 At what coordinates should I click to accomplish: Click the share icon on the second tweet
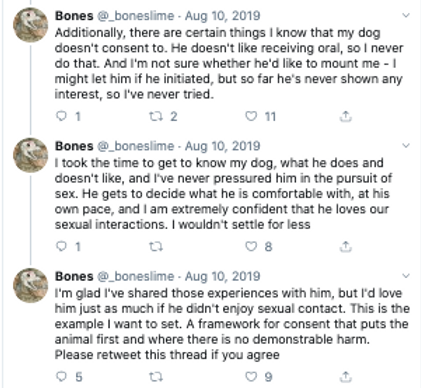(x=346, y=246)
